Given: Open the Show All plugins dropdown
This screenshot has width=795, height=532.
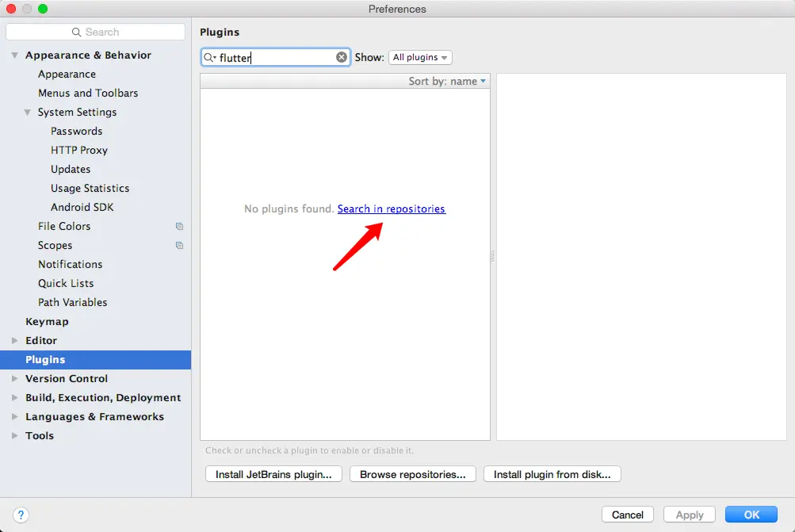Looking at the screenshot, I should (420, 57).
